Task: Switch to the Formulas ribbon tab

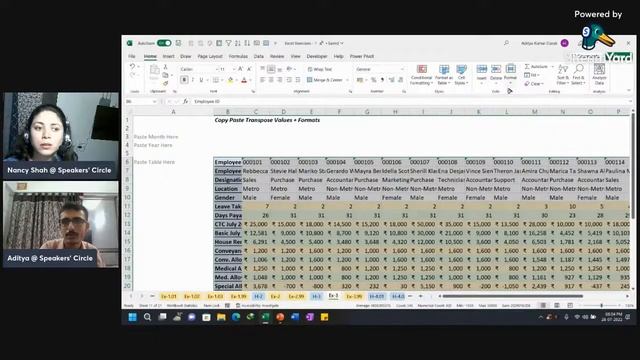Action: tap(238, 56)
